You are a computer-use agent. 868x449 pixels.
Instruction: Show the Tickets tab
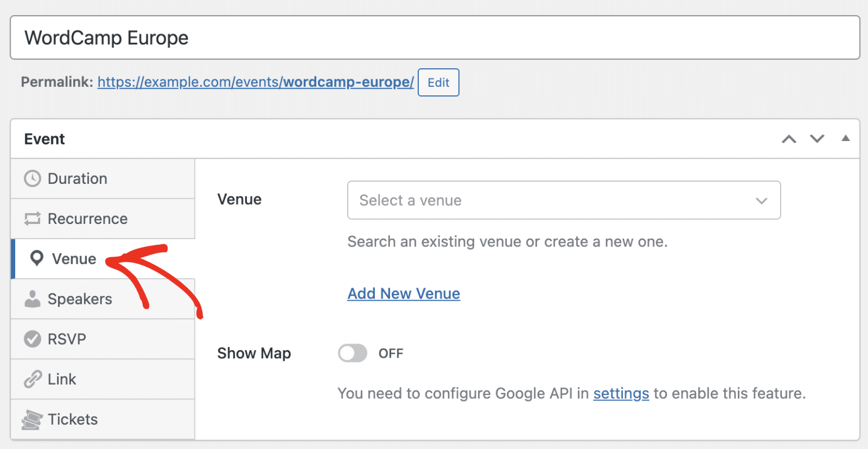coord(103,419)
